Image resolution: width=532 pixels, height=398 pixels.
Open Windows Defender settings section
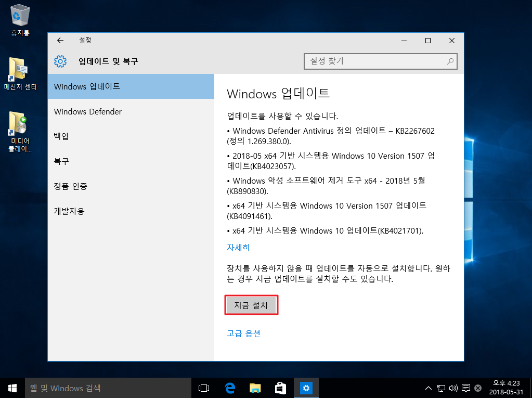tap(131, 112)
